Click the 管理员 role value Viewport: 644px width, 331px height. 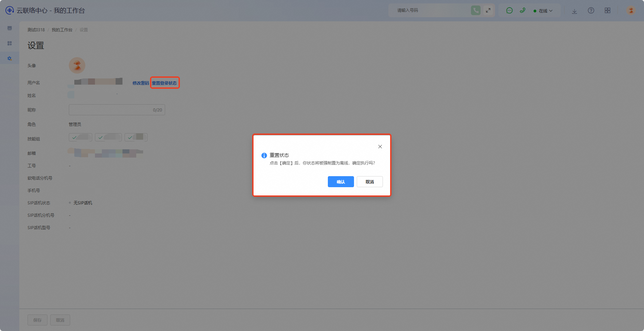[x=75, y=125]
